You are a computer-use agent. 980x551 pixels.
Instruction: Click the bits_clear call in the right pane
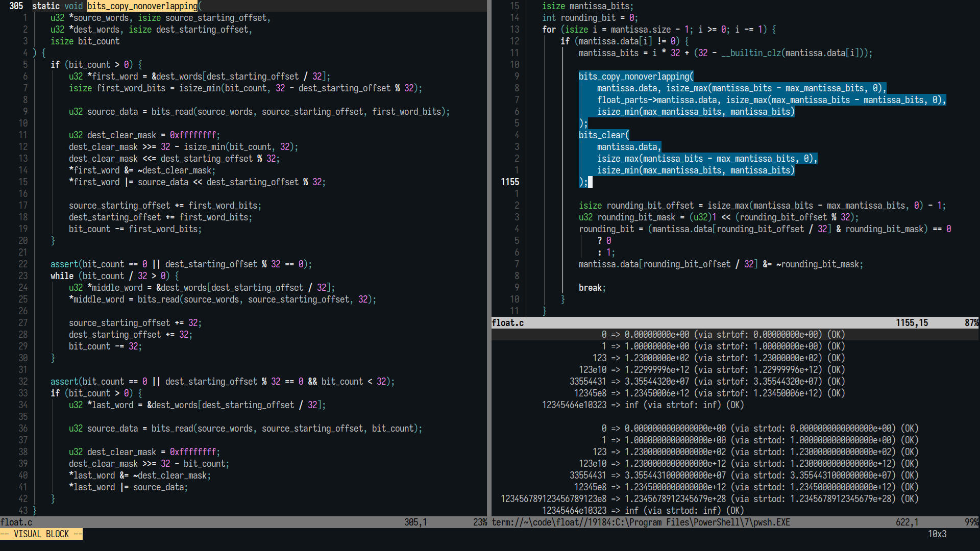pyautogui.click(x=602, y=135)
